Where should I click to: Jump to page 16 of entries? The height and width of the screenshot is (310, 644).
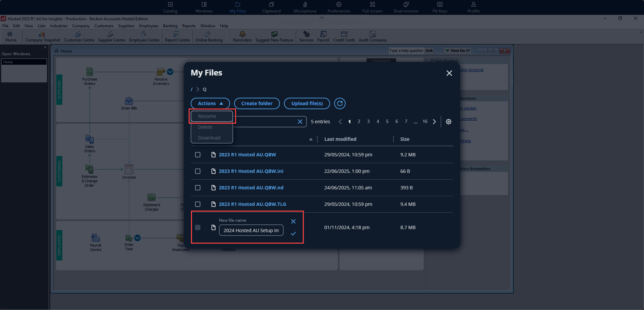[425, 121]
